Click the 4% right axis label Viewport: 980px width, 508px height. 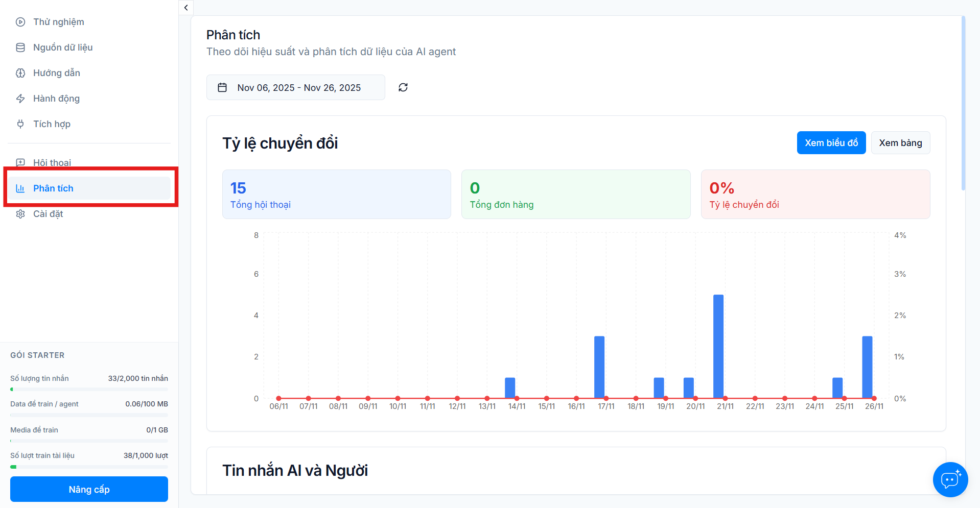900,235
